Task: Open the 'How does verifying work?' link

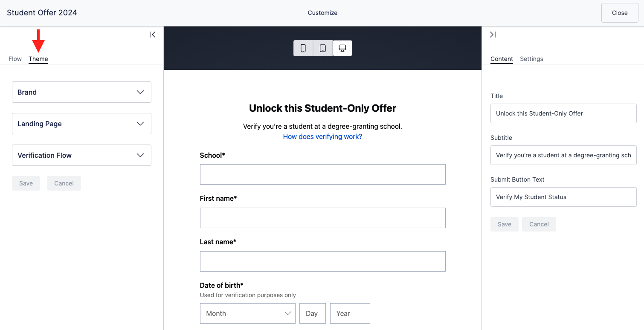Action: click(322, 136)
